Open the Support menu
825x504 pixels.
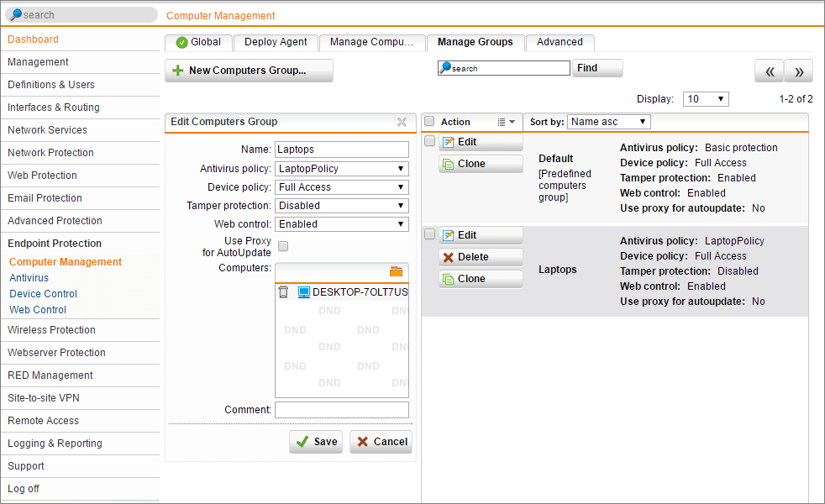point(26,465)
